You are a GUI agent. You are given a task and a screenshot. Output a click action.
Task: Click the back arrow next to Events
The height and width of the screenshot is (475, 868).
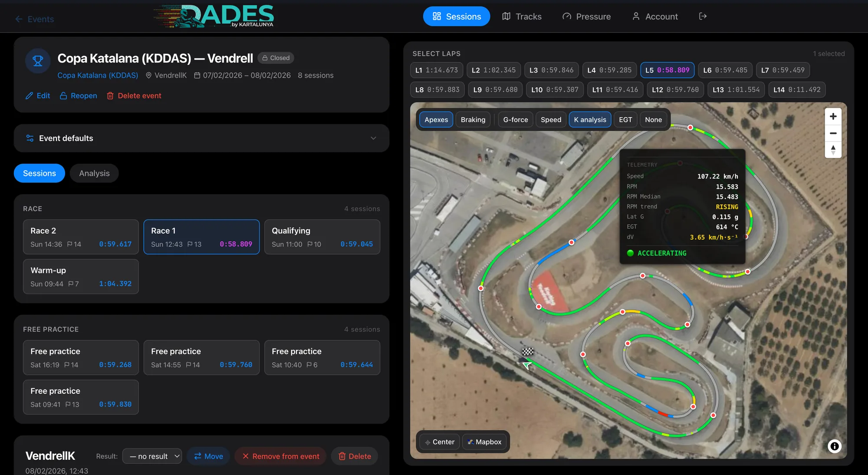19,19
